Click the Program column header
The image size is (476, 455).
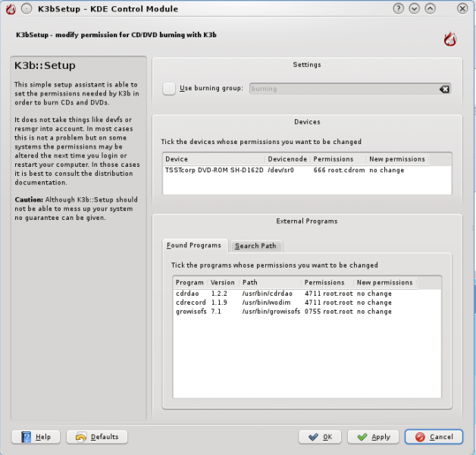pyautogui.click(x=189, y=282)
